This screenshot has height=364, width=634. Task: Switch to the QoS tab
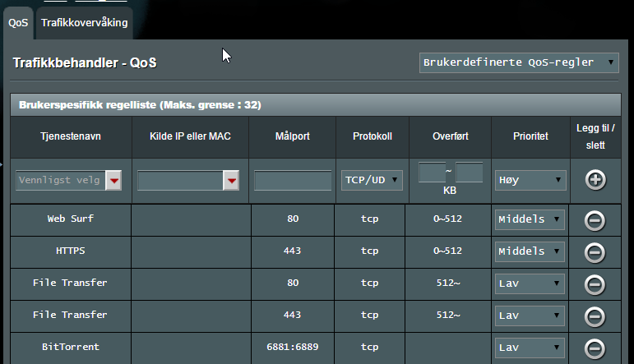coord(18,23)
